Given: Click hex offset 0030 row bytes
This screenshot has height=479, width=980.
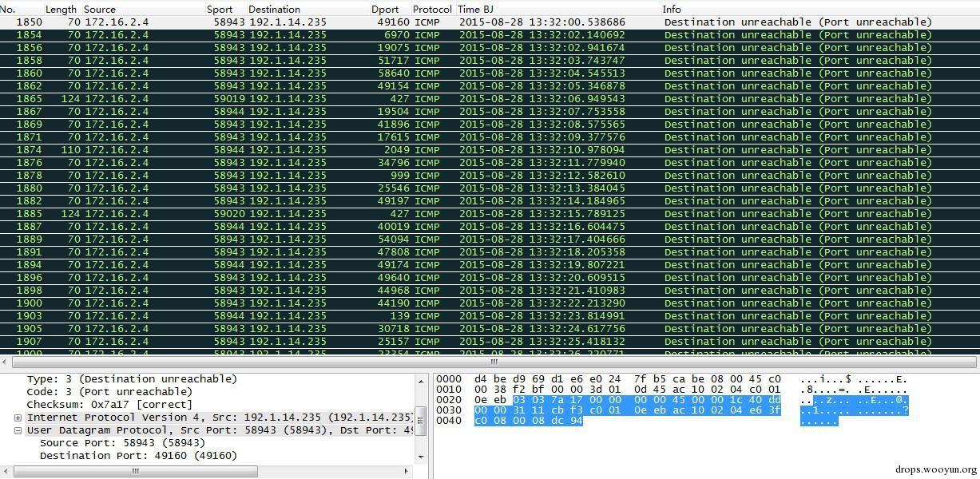Looking at the screenshot, I should 627,410.
